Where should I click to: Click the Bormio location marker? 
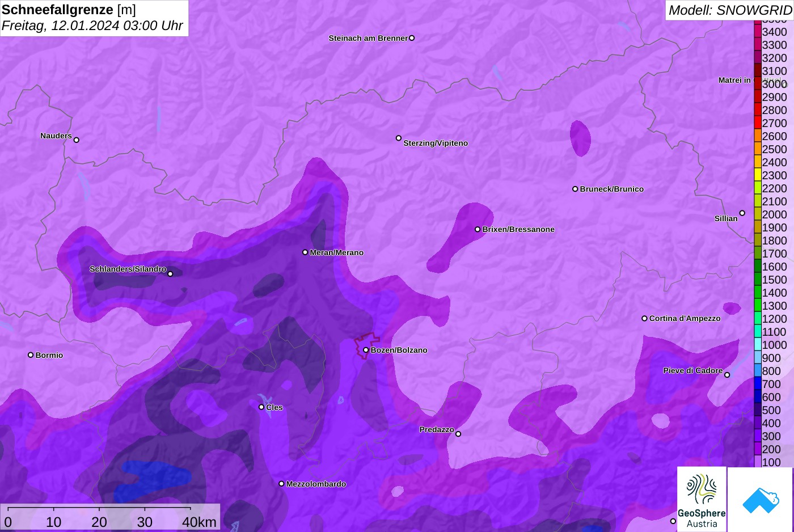[31, 355]
